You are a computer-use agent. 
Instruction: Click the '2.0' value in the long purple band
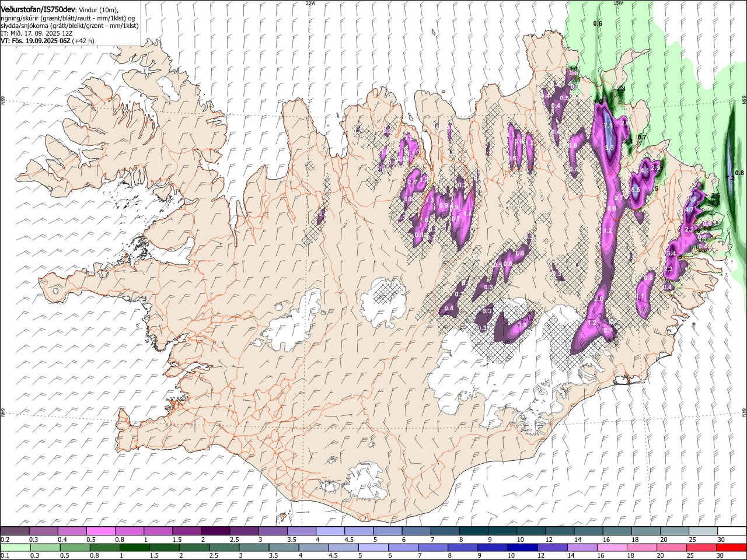point(599,299)
